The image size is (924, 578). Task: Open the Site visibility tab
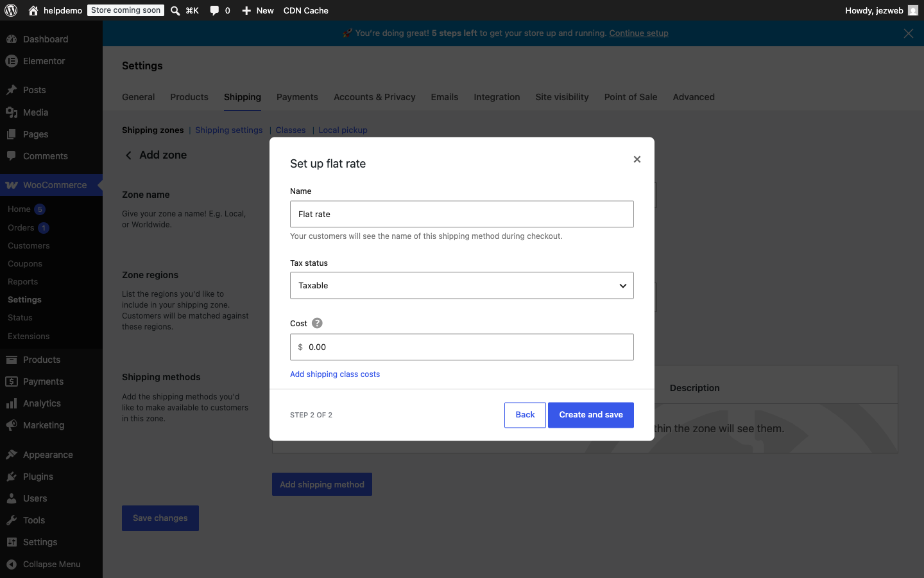point(562,97)
